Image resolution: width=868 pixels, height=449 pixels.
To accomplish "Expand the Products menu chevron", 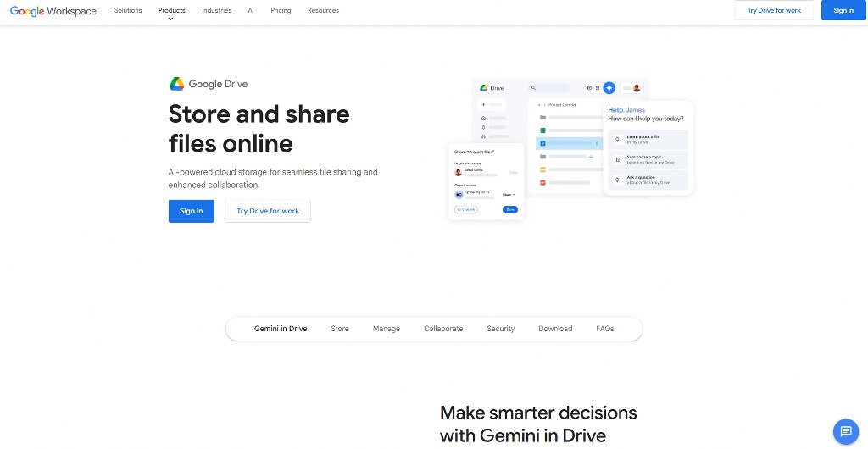I will [x=171, y=19].
